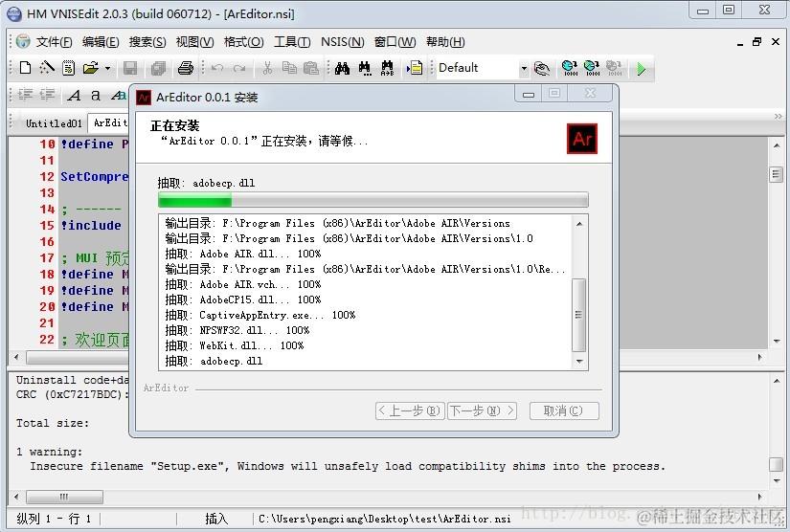The width and height of the screenshot is (790, 532).
Task: Open the 格式(O) menu
Action: coord(243,42)
